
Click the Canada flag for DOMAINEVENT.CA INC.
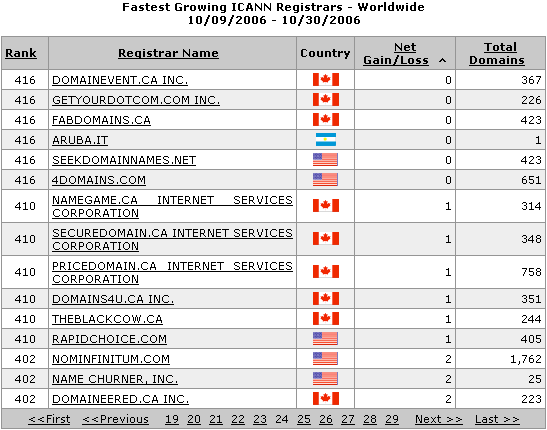325,80
